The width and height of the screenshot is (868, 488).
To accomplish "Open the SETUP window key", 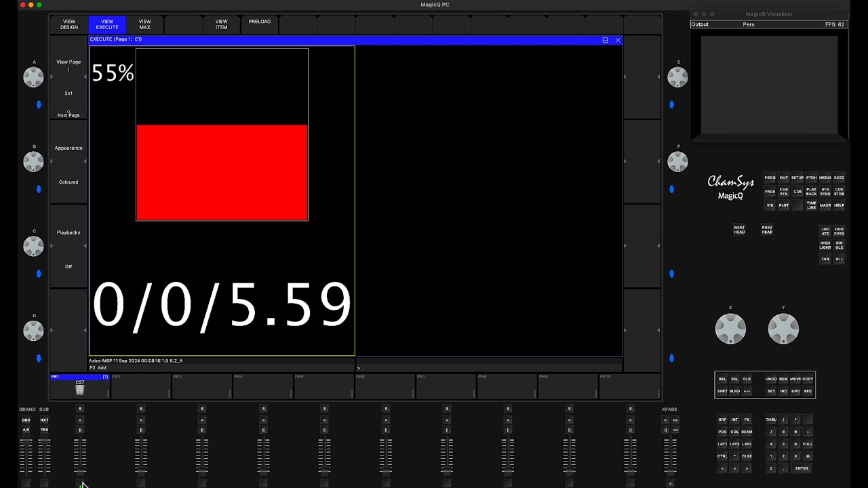I will tap(797, 178).
